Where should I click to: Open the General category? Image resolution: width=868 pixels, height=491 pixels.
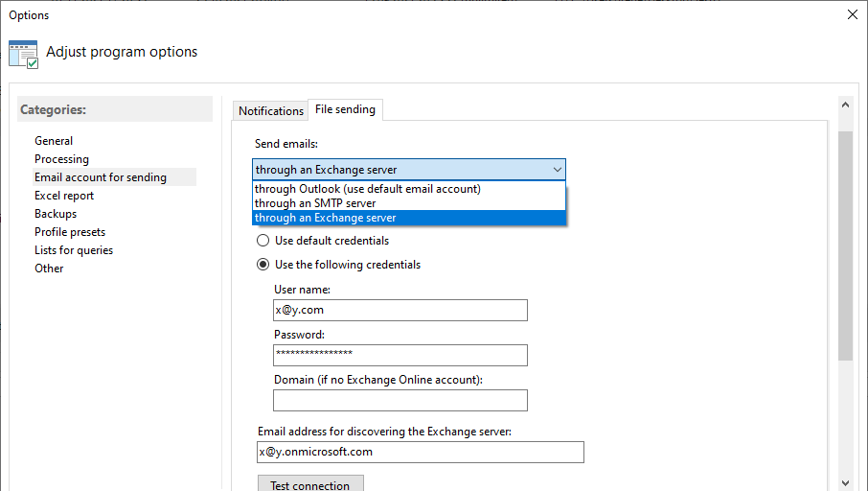click(x=54, y=141)
